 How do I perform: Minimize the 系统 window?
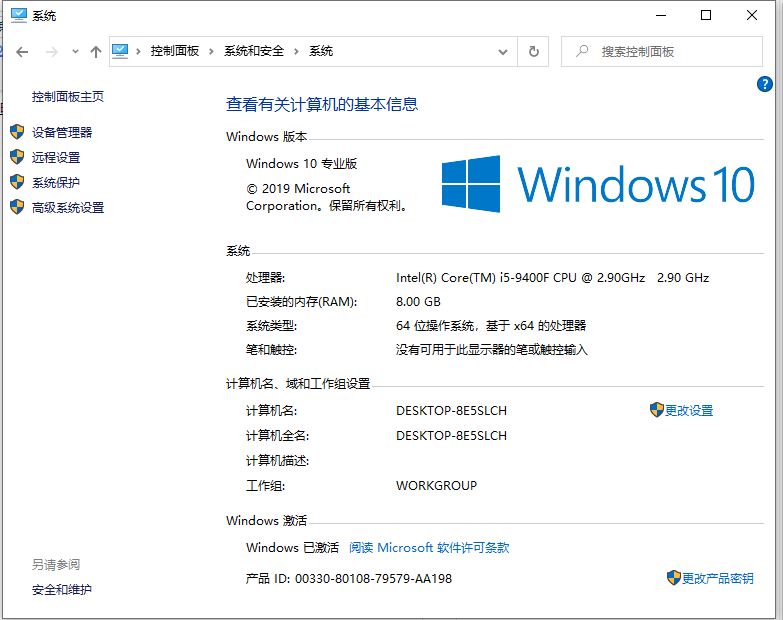[661, 15]
